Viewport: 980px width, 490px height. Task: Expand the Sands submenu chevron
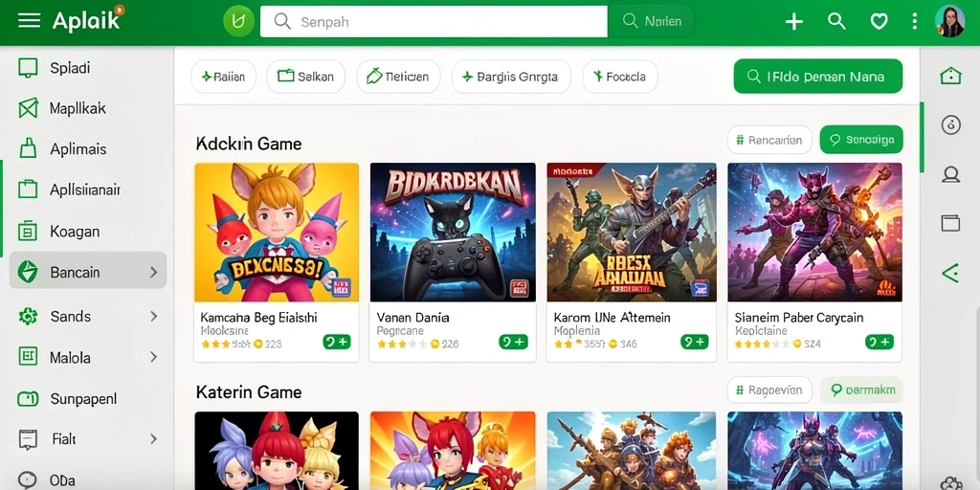pos(153,316)
